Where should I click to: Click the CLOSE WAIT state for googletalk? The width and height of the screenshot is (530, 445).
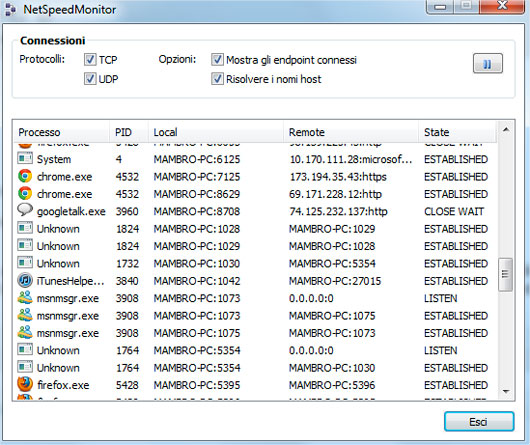454,212
